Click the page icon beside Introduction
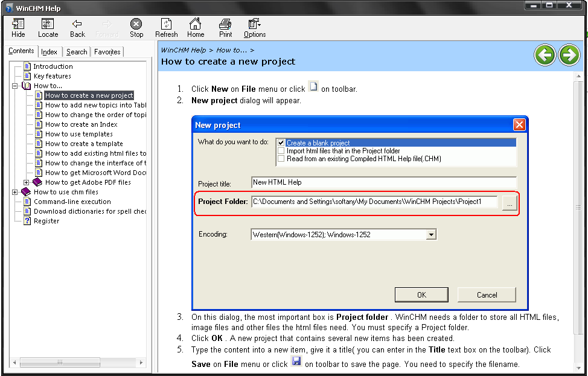Screen dimensions: 588x376 27,66
